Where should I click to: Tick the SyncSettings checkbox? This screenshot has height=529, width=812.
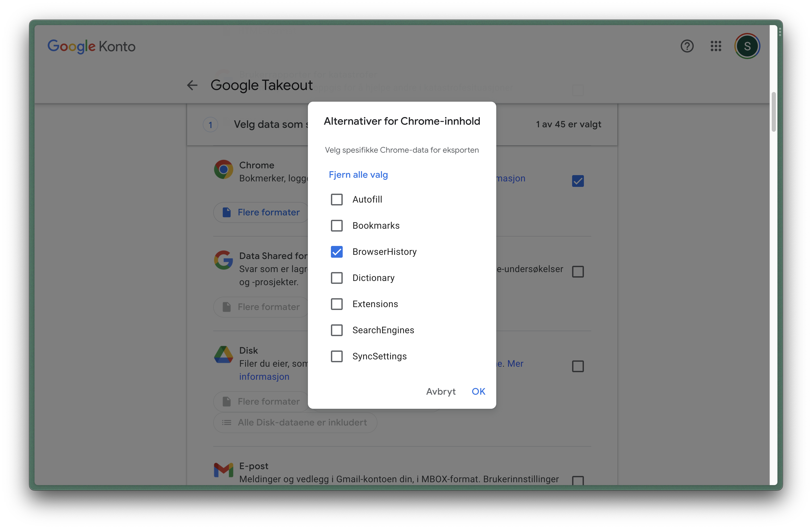[337, 356]
